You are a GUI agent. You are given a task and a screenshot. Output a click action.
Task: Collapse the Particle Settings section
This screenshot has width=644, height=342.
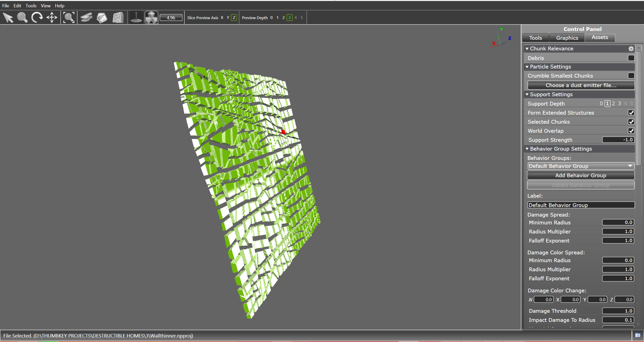click(527, 67)
